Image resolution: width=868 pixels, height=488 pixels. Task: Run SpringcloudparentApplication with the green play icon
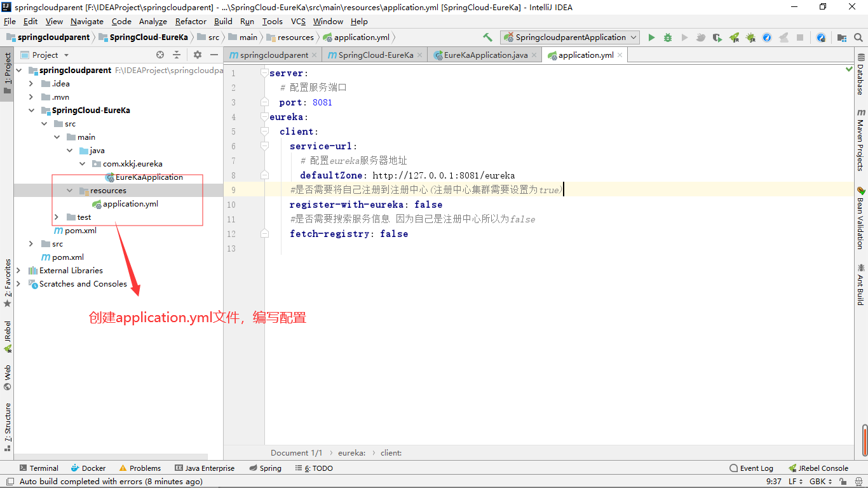pos(651,37)
